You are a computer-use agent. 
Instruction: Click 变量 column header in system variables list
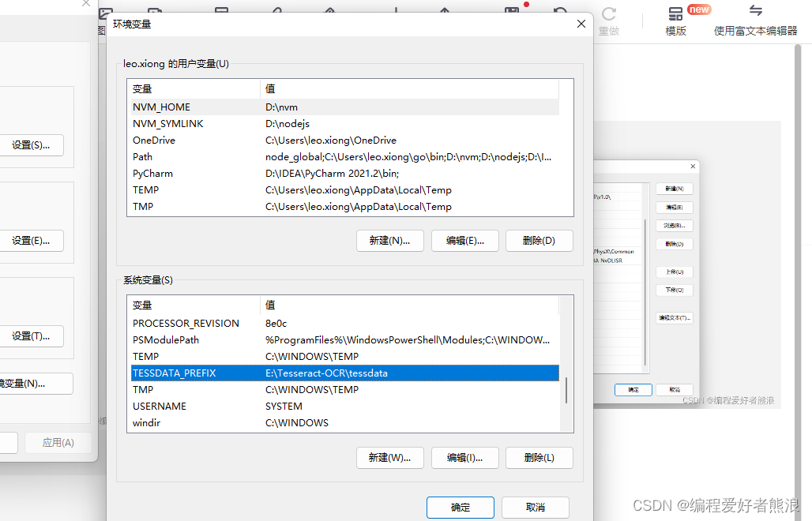[x=195, y=305]
